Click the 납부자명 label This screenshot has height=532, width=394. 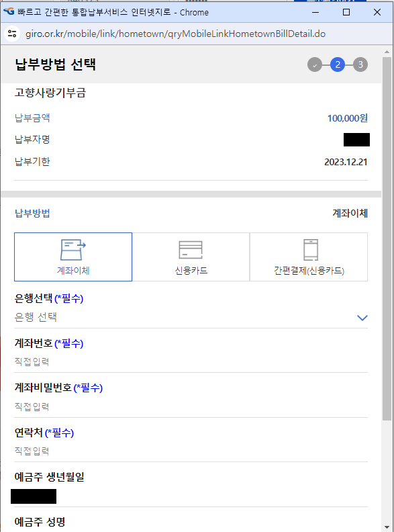coord(32,140)
